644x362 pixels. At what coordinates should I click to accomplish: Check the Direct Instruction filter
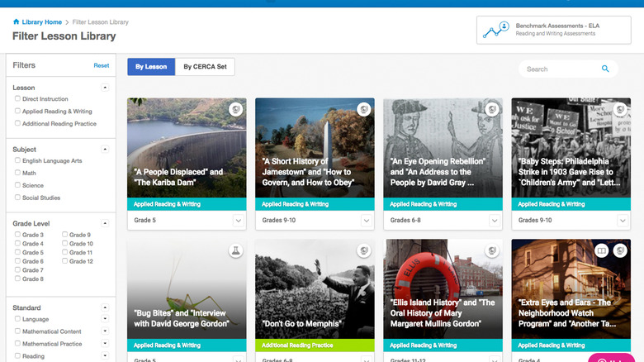(x=17, y=99)
